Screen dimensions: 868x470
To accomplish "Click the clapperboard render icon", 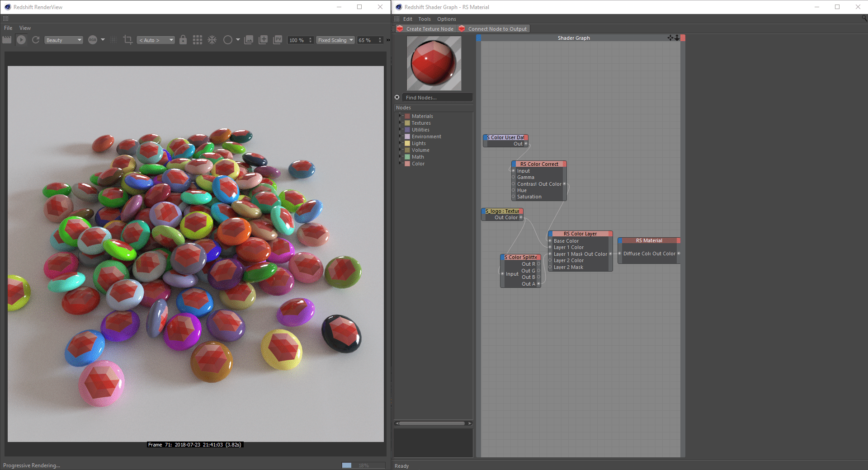I will (7, 40).
